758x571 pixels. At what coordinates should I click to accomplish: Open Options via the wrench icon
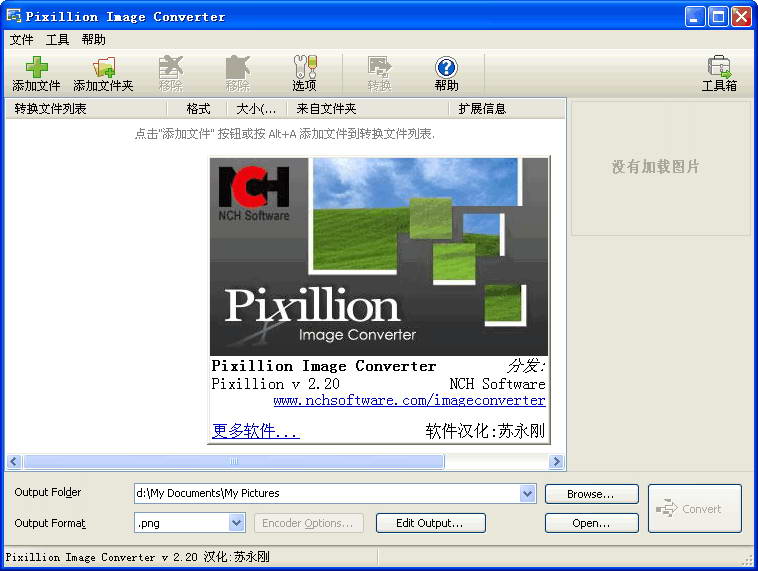pos(305,67)
